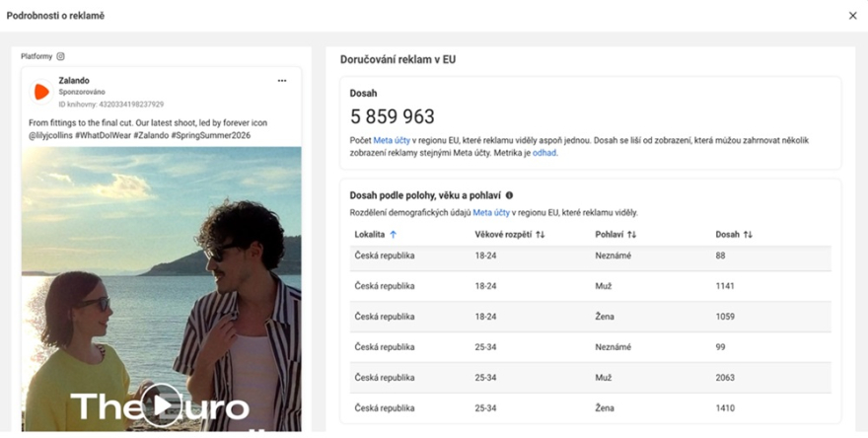Click the info icon beside Dosah podle polohy

click(509, 195)
